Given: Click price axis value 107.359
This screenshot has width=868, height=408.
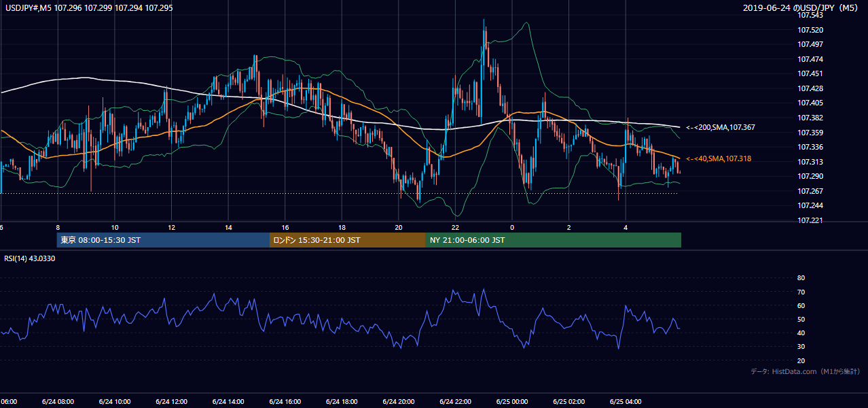Looking at the screenshot, I should (x=810, y=133).
